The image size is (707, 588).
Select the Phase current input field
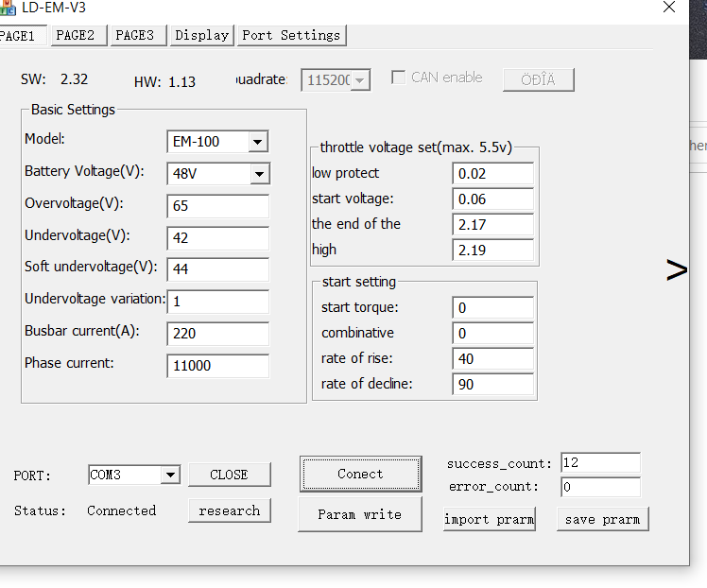click(217, 366)
